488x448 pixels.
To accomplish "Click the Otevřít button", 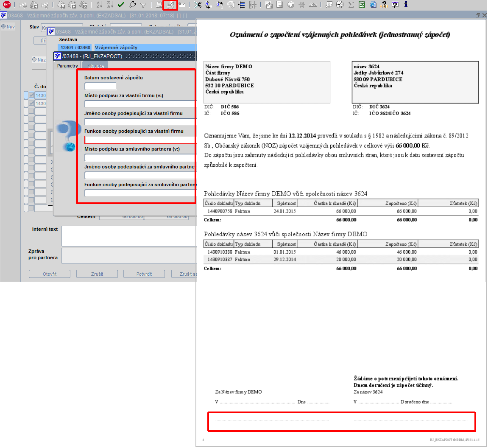I will (x=50, y=274).
